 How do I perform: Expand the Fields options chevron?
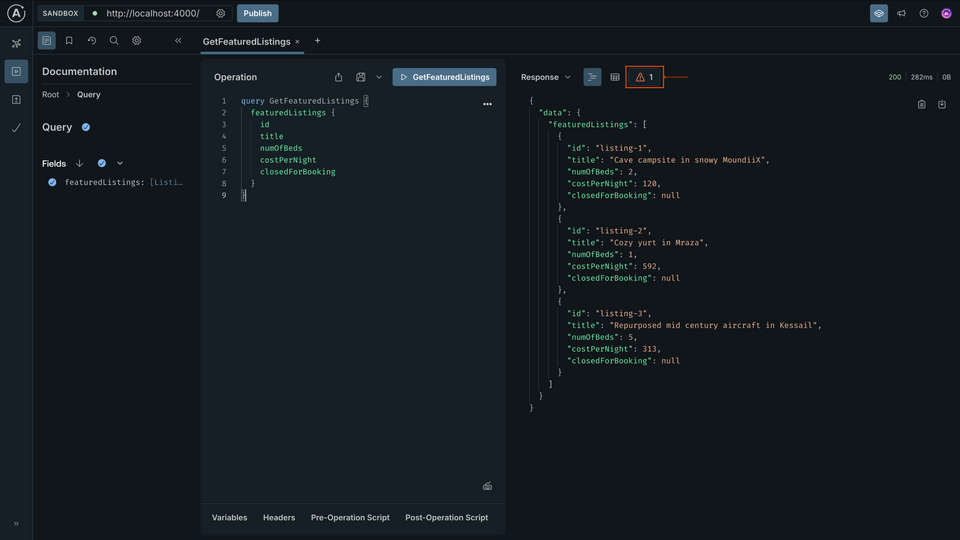pyautogui.click(x=120, y=163)
